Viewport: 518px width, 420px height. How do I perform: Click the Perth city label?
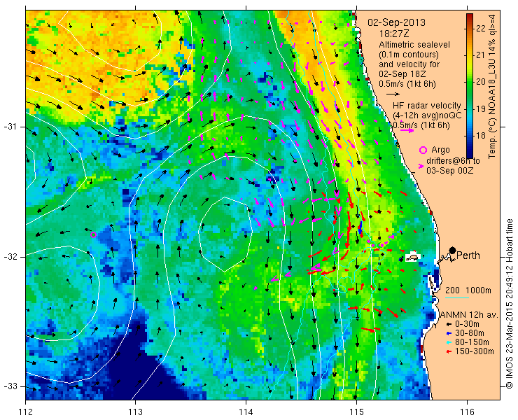[x=468, y=255]
